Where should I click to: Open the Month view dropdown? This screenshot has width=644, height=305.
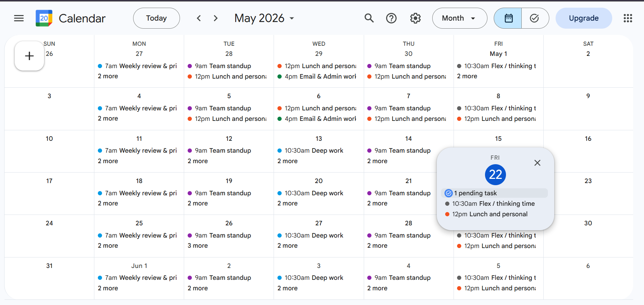460,18
